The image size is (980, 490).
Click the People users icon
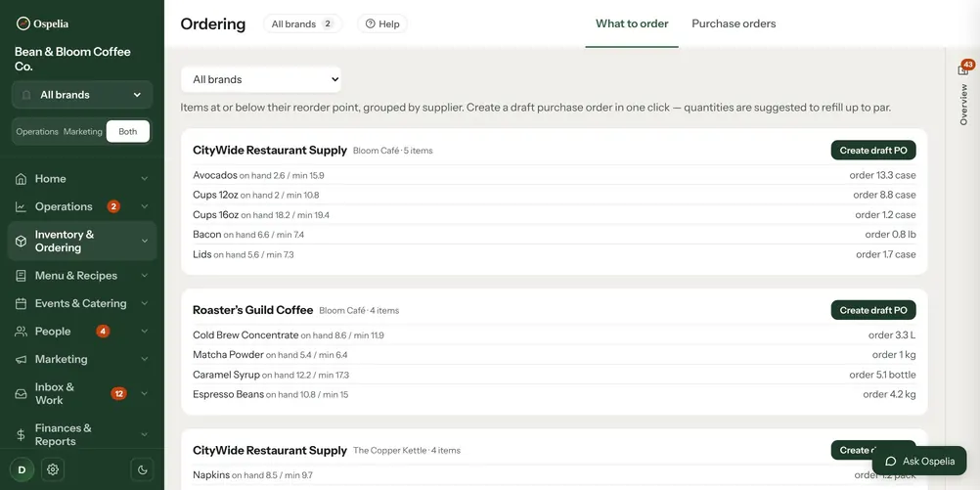[21, 332]
